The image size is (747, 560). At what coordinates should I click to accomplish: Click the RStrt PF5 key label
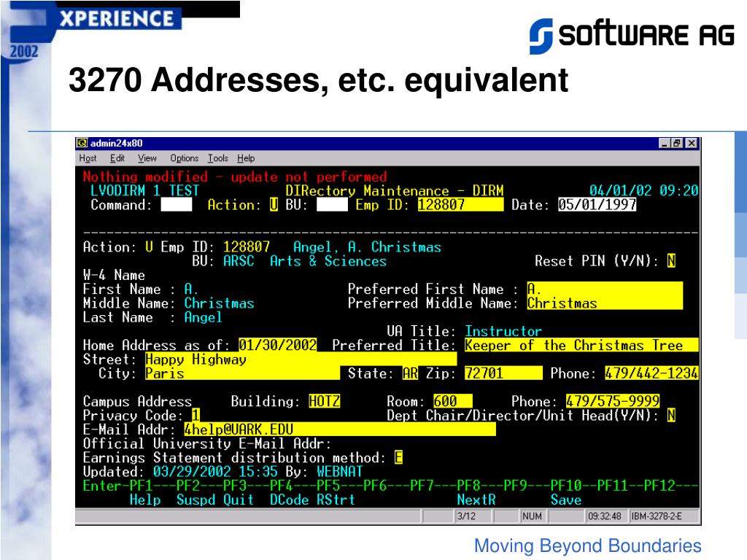click(x=336, y=499)
